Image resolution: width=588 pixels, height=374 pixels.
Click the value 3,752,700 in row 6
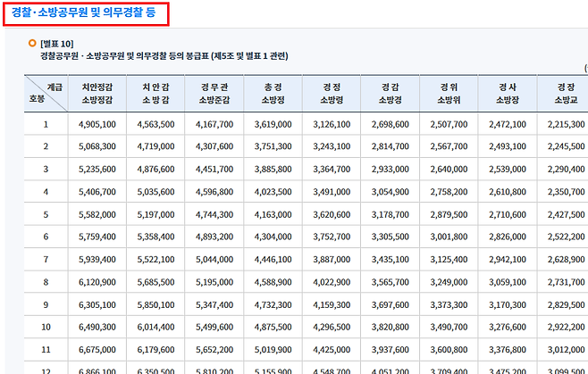(x=331, y=237)
